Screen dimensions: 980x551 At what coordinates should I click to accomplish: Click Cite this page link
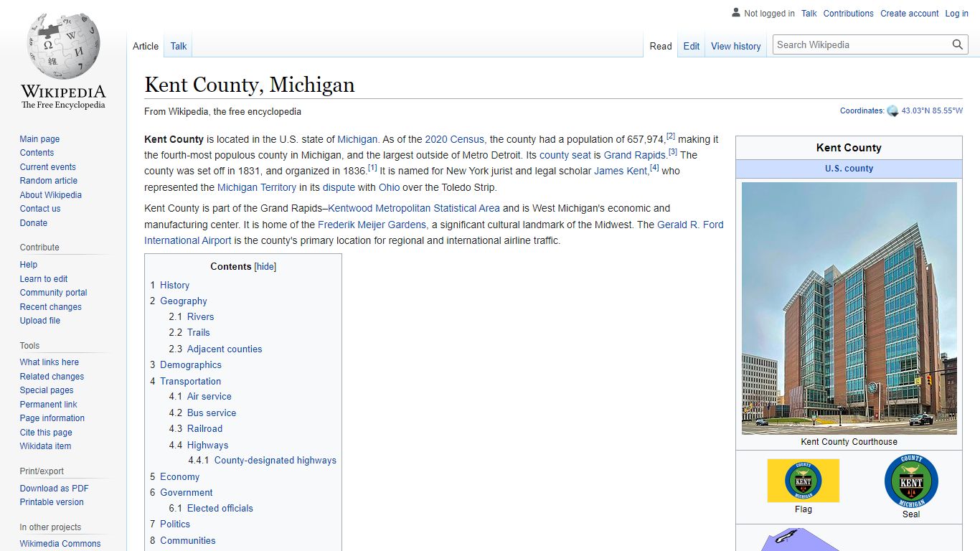click(46, 433)
